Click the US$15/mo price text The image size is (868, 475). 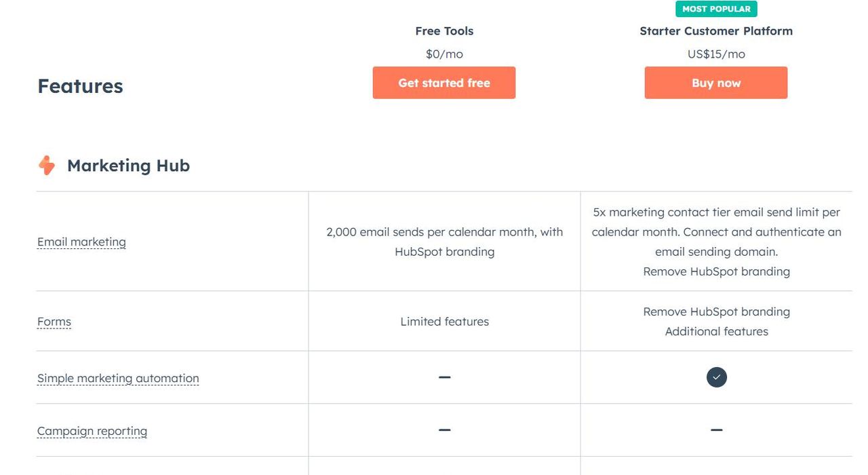tap(716, 54)
